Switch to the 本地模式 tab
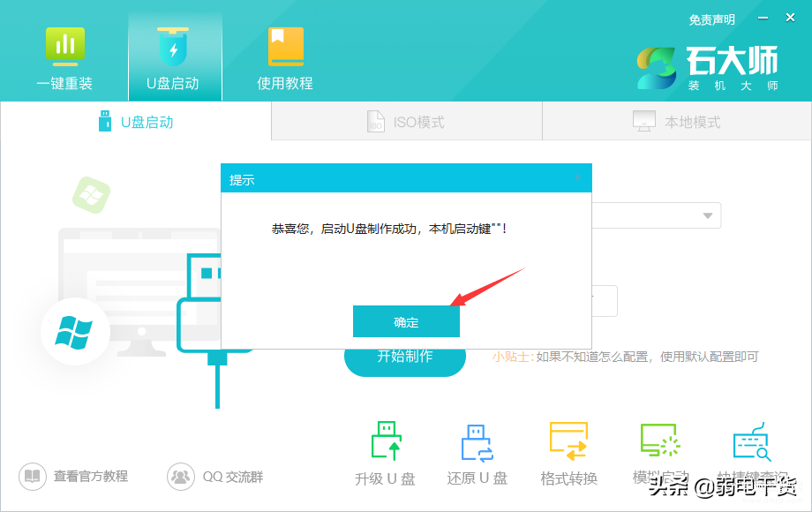Viewport: 812px width, 512px height. tap(677, 122)
